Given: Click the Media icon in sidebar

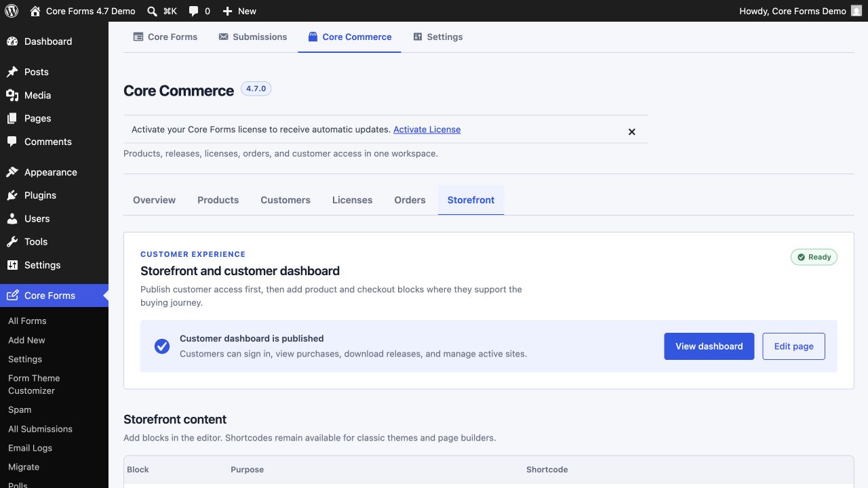Looking at the screenshot, I should pyautogui.click(x=12, y=95).
